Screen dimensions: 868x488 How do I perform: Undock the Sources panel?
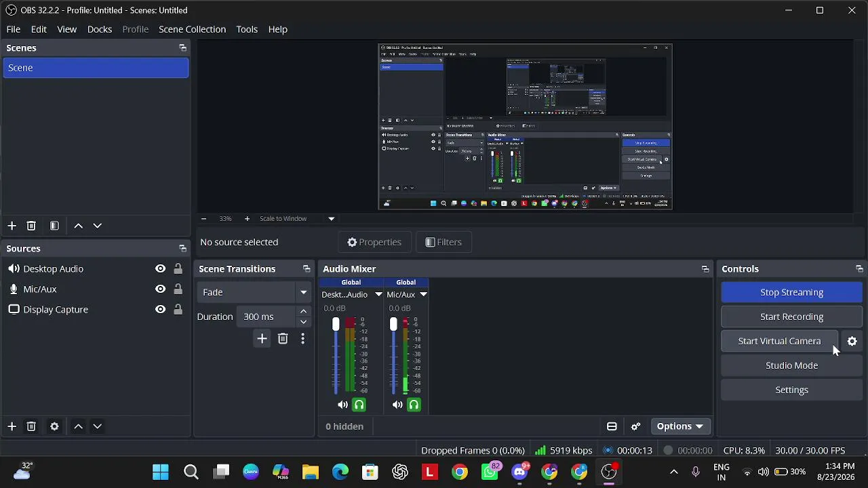(182, 249)
